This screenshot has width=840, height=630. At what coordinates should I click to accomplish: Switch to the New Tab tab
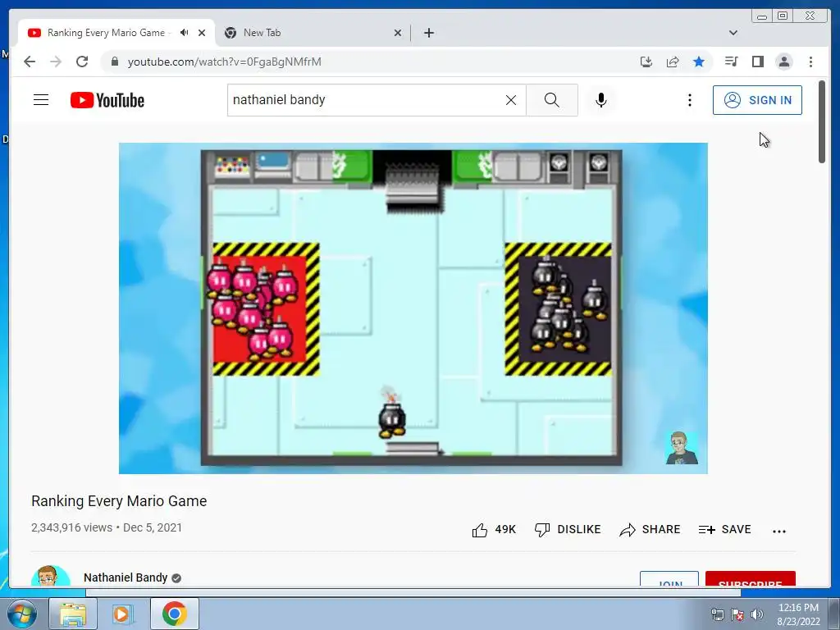pyautogui.click(x=262, y=33)
